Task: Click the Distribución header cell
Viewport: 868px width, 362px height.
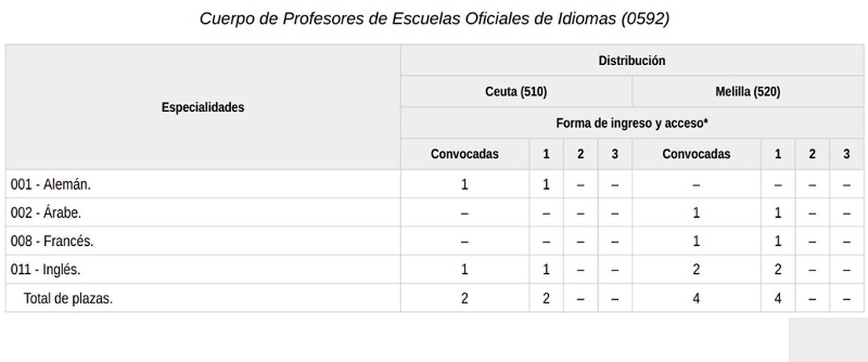Action: (631, 61)
